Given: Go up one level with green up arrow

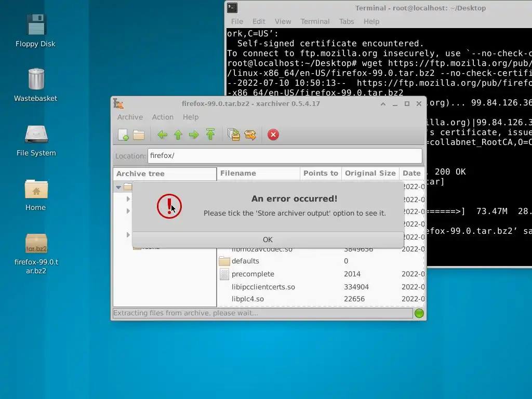Looking at the screenshot, I should (178, 135).
